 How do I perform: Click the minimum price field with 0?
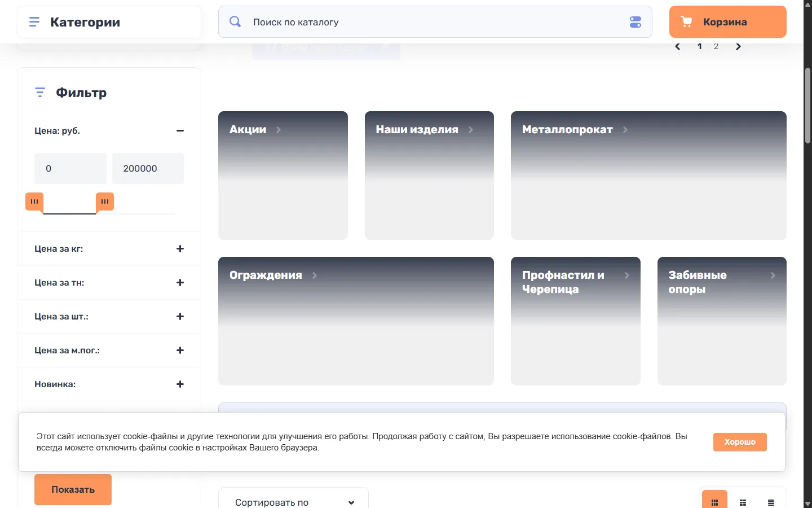click(x=70, y=168)
